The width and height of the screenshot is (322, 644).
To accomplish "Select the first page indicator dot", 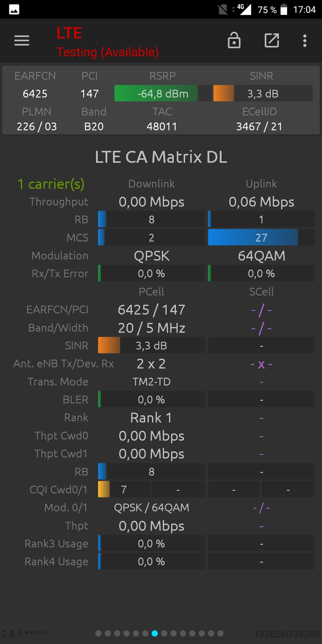I will point(98,633).
